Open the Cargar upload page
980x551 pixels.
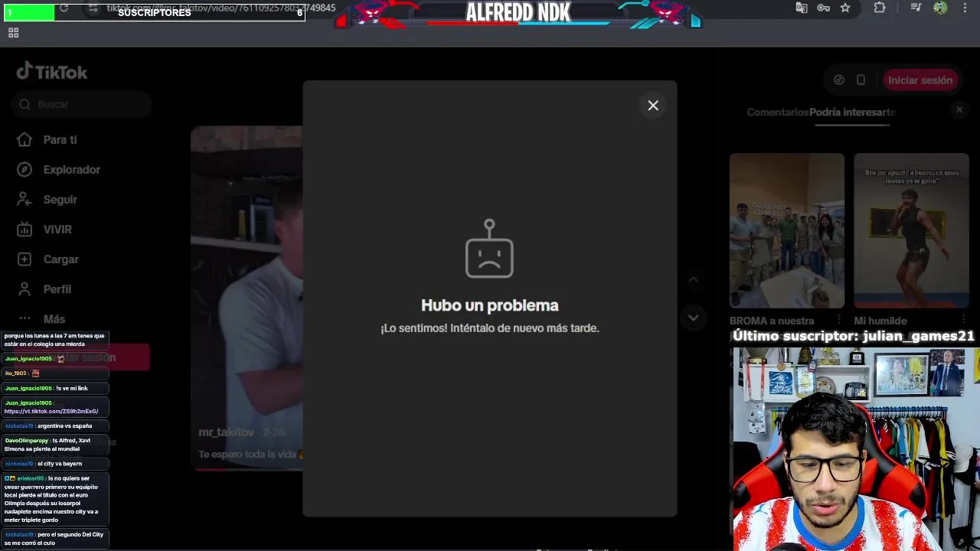click(x=60, y=259)
